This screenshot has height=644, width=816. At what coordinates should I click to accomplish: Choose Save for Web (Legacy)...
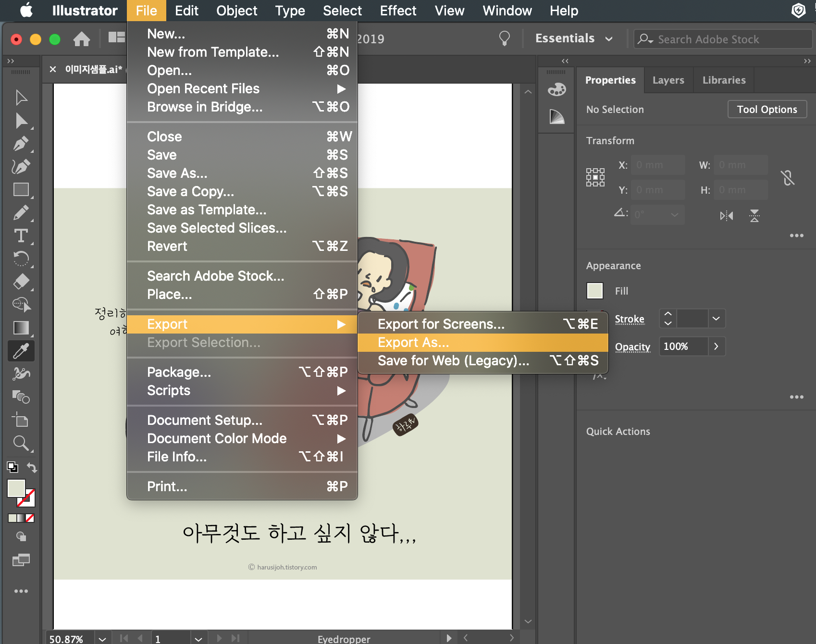[x=483, y=361]
